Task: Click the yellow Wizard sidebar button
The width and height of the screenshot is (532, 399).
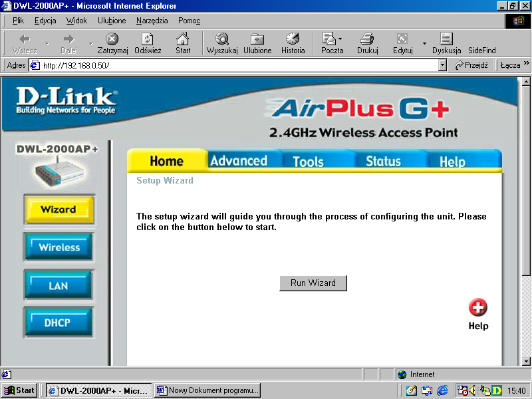Action: pos(59,209)
